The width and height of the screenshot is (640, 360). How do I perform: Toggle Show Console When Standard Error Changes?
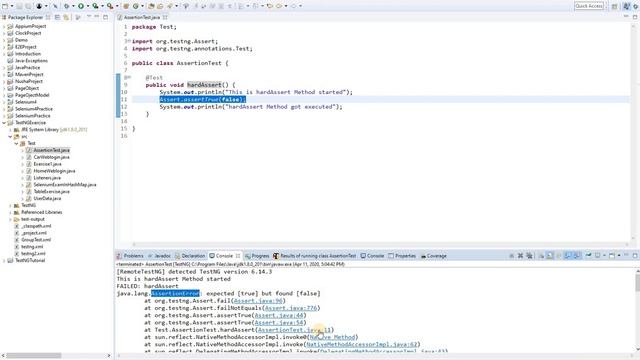(577, 256)
